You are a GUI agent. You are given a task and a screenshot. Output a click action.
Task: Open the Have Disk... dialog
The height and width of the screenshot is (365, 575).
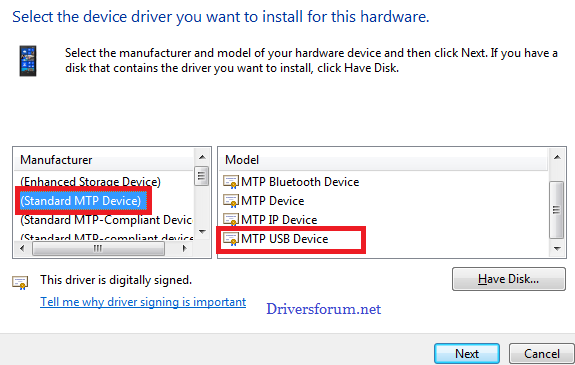tap(509, 279)
